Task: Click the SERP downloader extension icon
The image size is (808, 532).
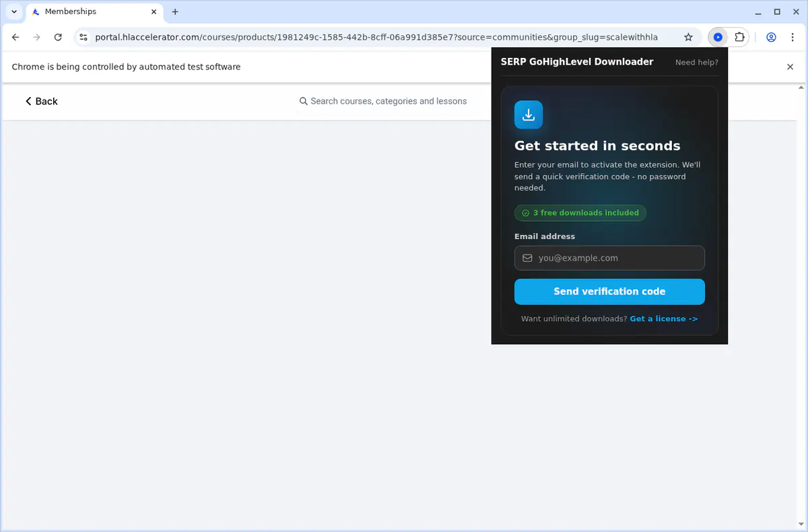Action: 718,38
